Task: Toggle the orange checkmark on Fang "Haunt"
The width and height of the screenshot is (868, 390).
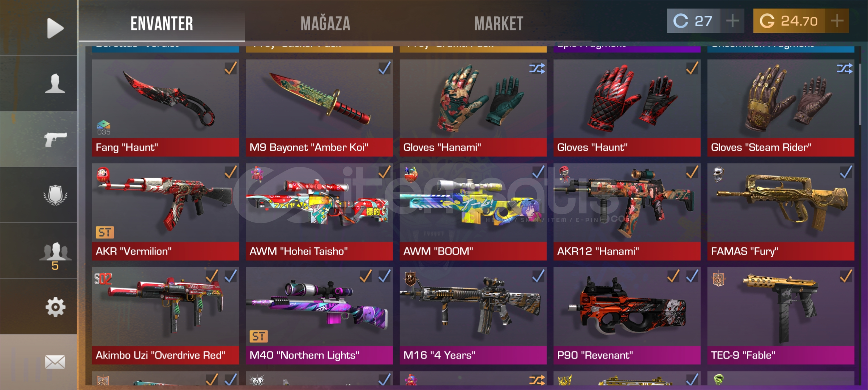Action: point(231,68)
